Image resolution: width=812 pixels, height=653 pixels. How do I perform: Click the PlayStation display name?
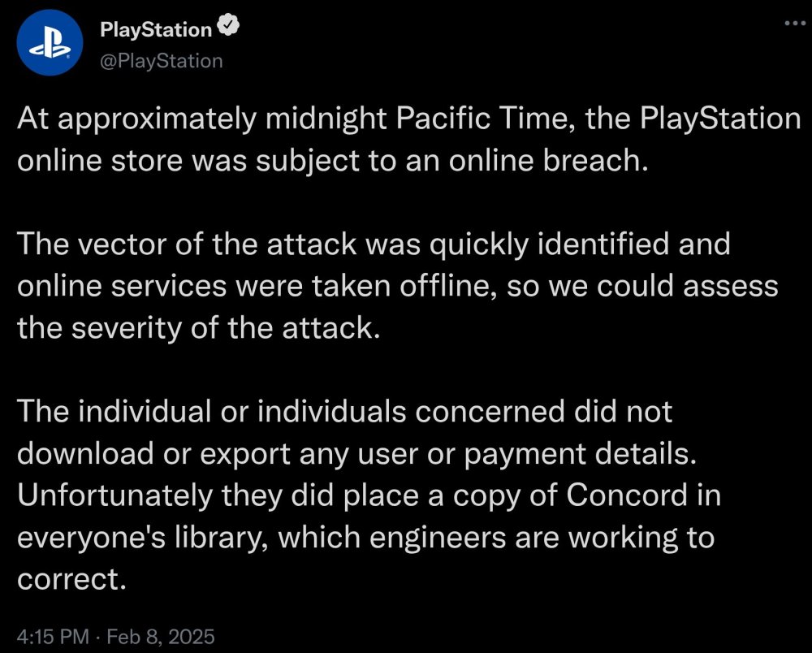point(155,30)
